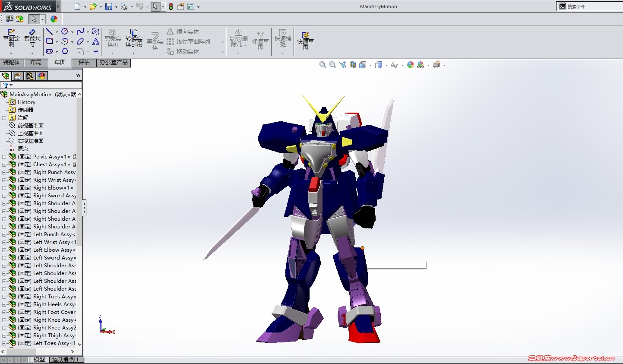Click the Apply Scene icon in view toolbar
Image resolution: width=623 pixels, height=364 pixels.
point(421,65)
